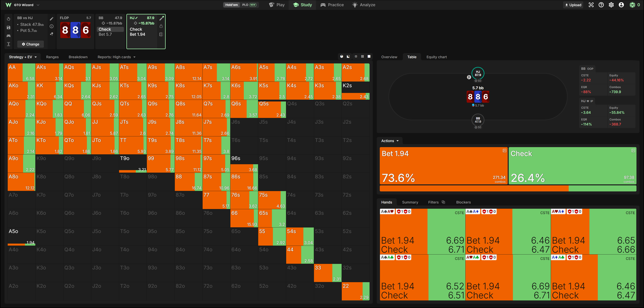Toggle the cube icon above the matrix
The width and height of the screenshot is (644, 308).
[342, 57]
